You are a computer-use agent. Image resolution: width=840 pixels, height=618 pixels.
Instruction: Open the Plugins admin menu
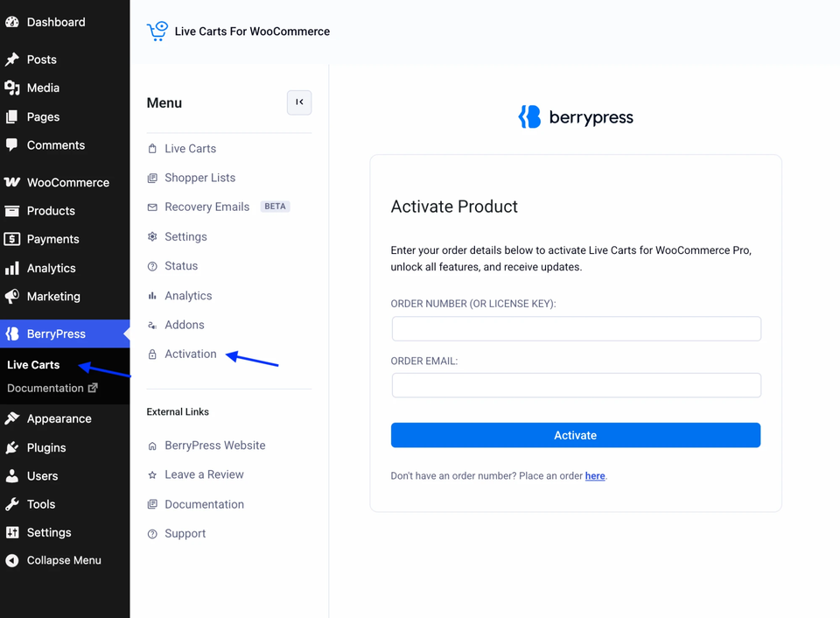[35, 448]
